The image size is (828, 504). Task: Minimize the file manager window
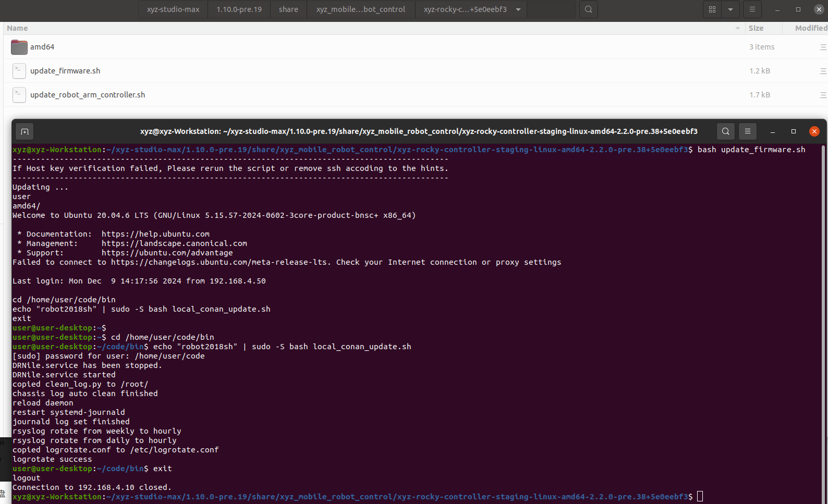777,9
